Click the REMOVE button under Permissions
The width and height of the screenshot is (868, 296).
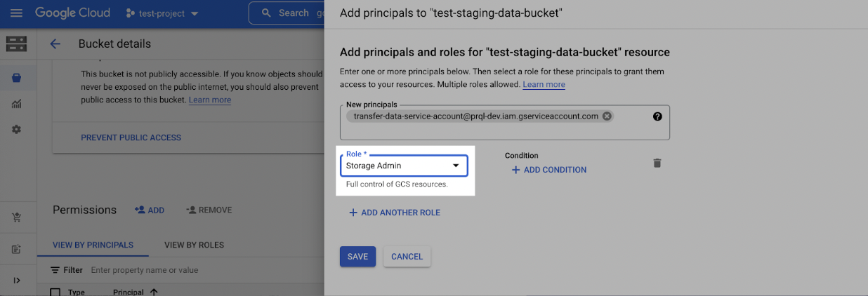(x=209, y=210)
